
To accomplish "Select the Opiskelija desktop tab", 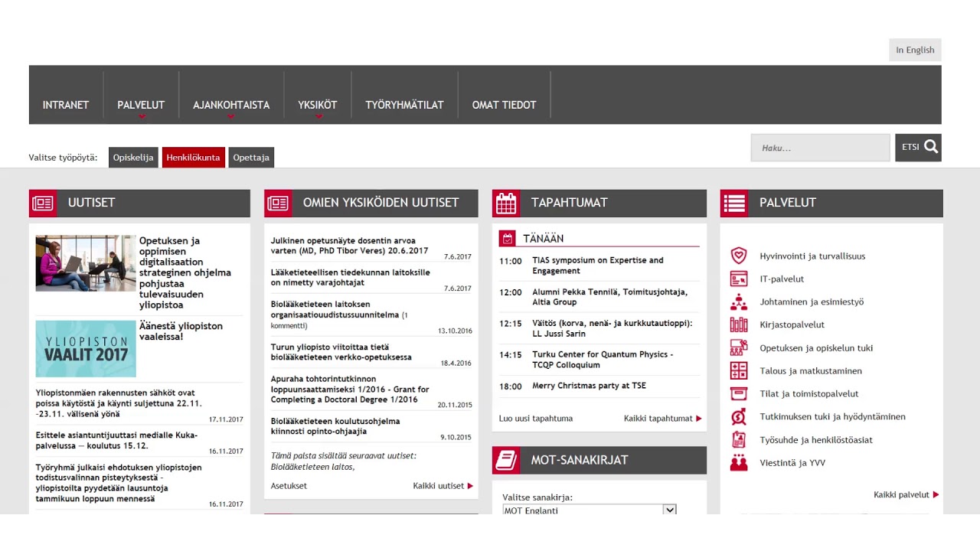I will pyautogui.click(x=133, y=158).
